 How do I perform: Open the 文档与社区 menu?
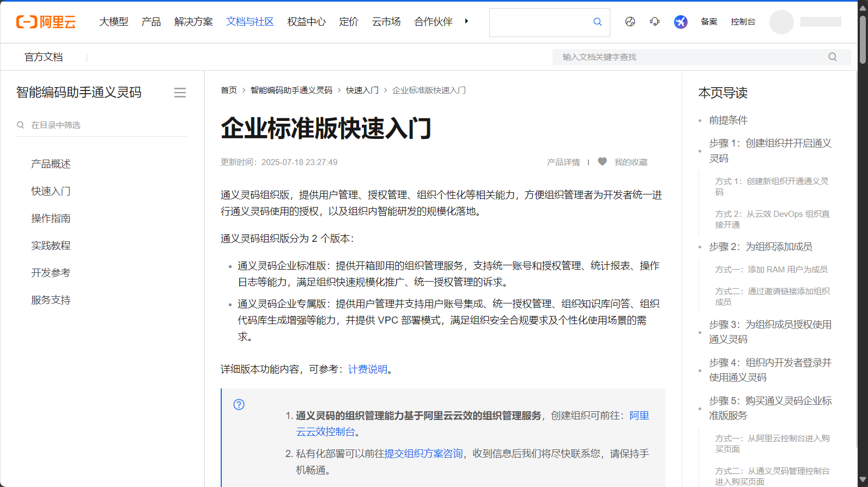click(250, 22)
